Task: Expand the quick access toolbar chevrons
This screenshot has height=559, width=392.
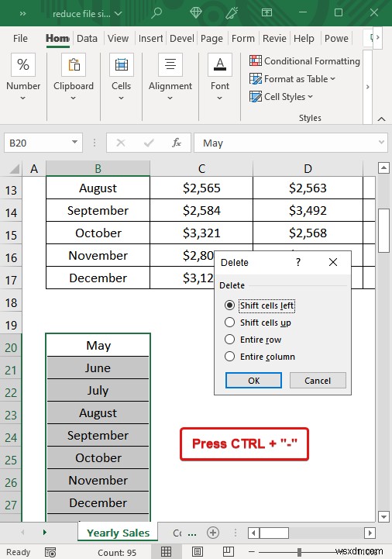Action: point(22,13)
